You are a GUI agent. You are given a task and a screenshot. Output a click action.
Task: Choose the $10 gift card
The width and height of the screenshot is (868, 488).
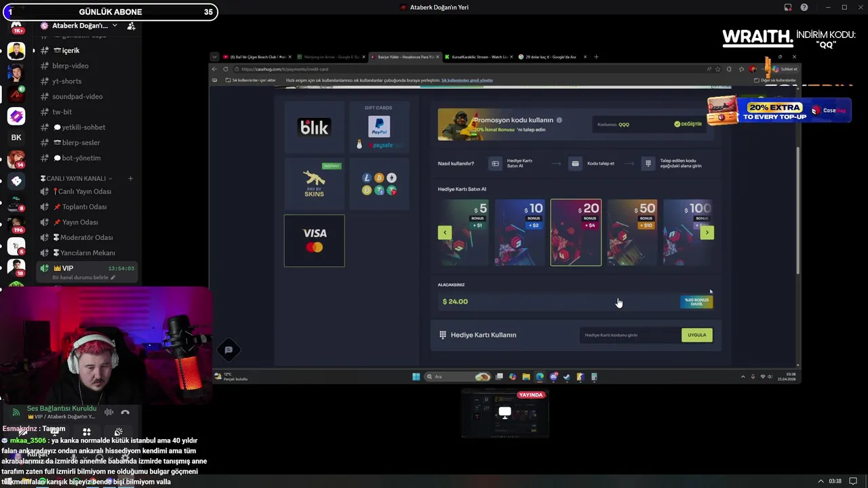tap(519, 232)
